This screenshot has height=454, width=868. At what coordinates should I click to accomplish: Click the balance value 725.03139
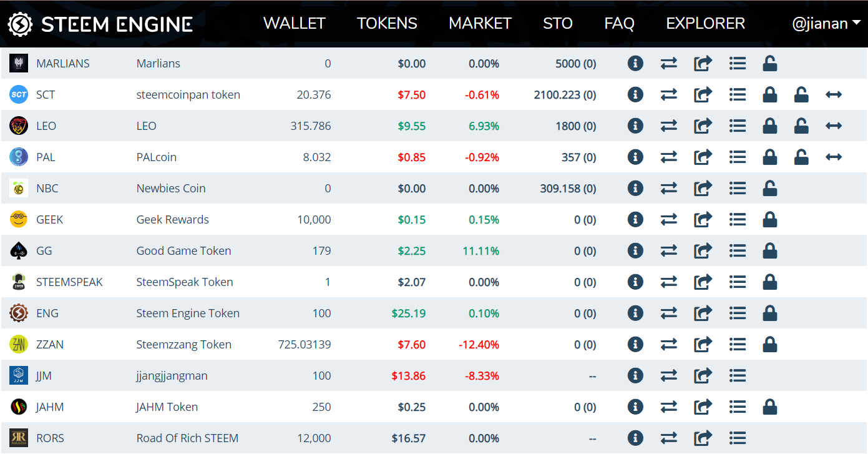click(305, 345)
